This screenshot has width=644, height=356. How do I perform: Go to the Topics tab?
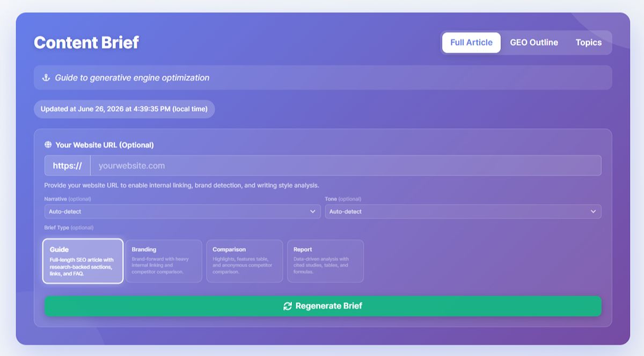tap(589, 42)
